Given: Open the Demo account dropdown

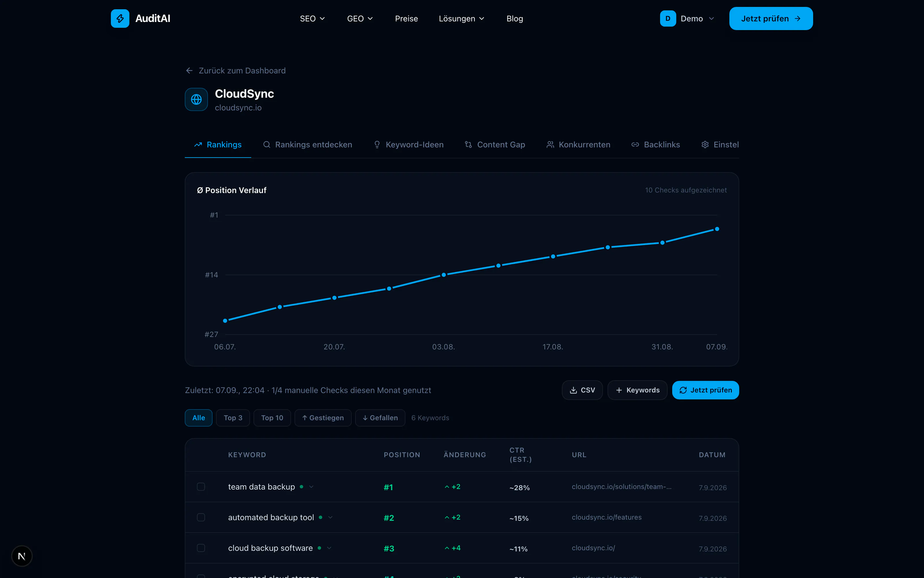Looking at the screenshot, I should (687, 18).
